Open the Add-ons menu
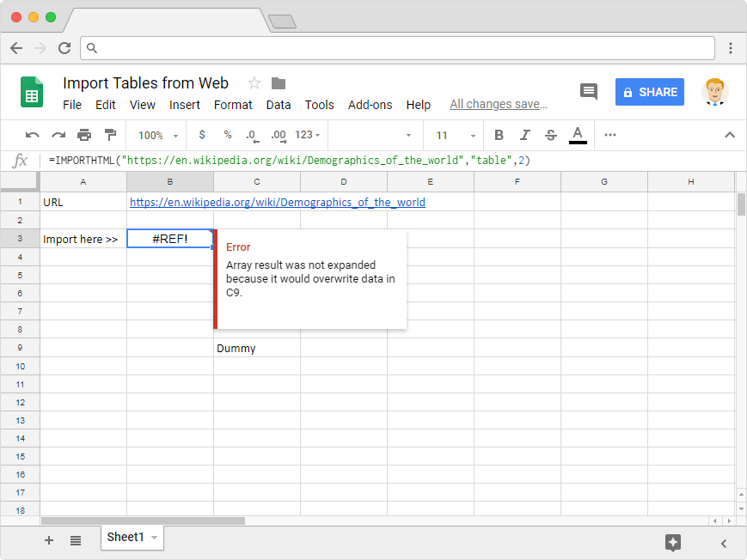Image resolution: width=747 pixels, height=560 pixels. pos(370,105)
